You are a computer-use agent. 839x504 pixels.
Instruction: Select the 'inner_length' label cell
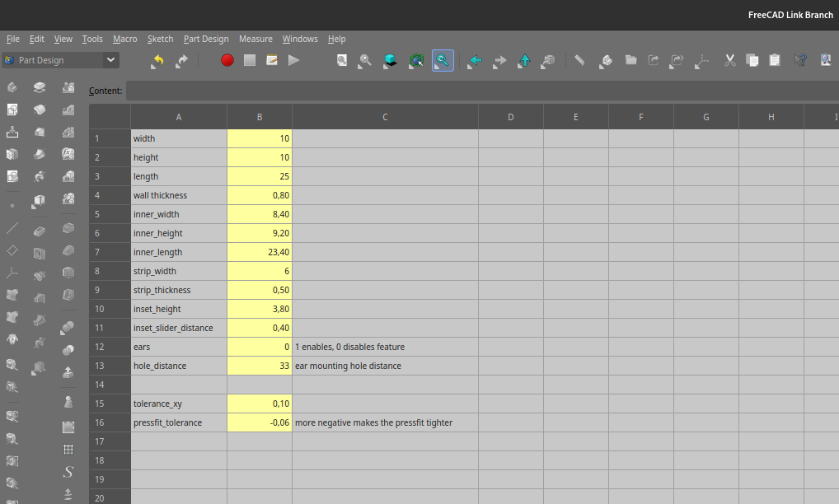pos(179,252)
